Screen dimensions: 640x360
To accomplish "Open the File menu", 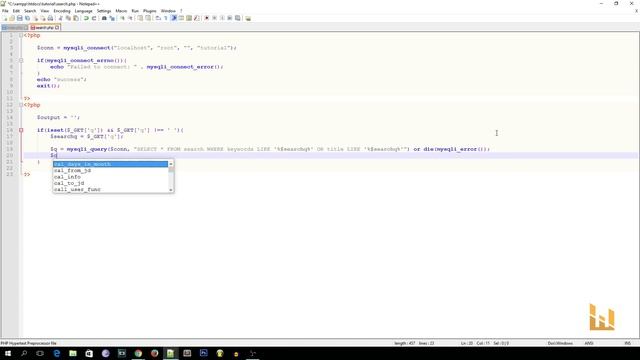I will click(5, 11).
